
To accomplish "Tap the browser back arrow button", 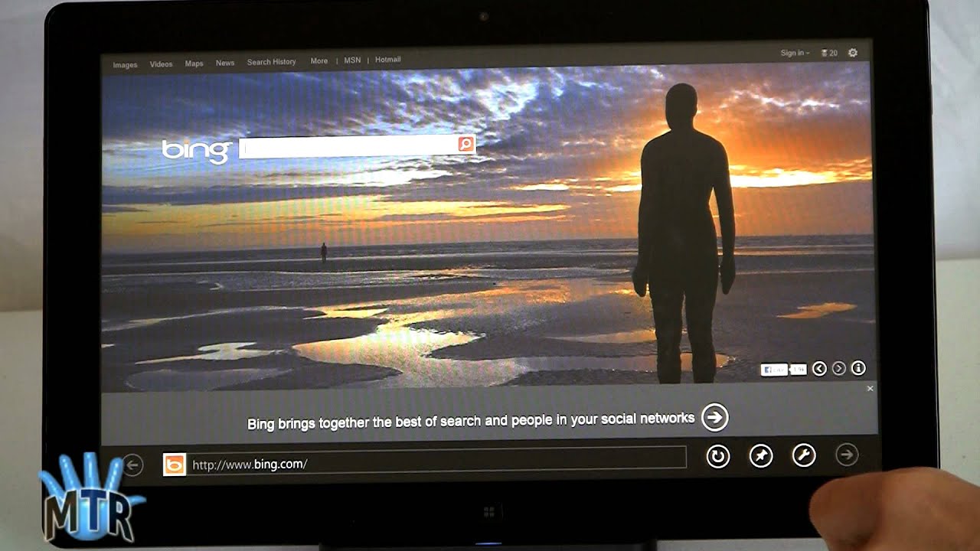I will pos(132,465).
